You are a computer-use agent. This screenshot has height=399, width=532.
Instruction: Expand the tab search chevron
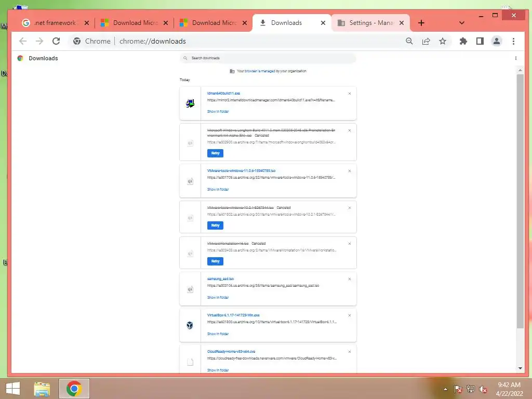point(461,23)
